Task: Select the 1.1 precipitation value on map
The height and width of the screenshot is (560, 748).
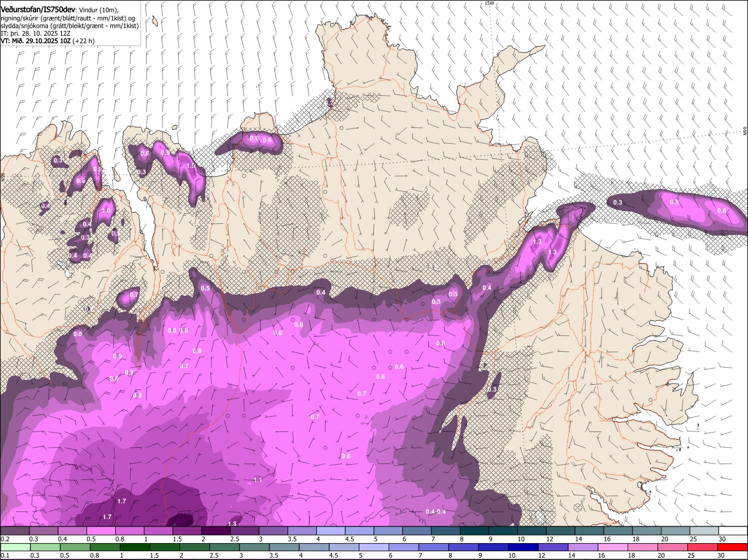Action: point(258,480)
